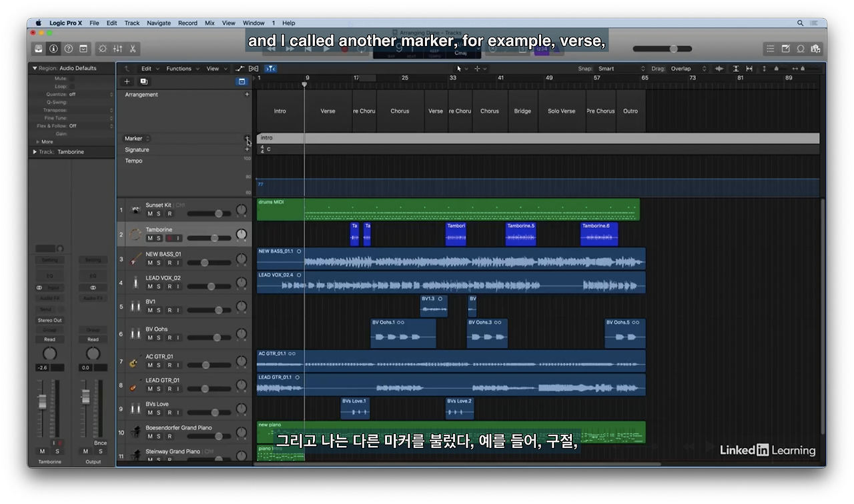
Task: Click Horizontal Auto Zoom icon
Action: [x=749, y=69]
